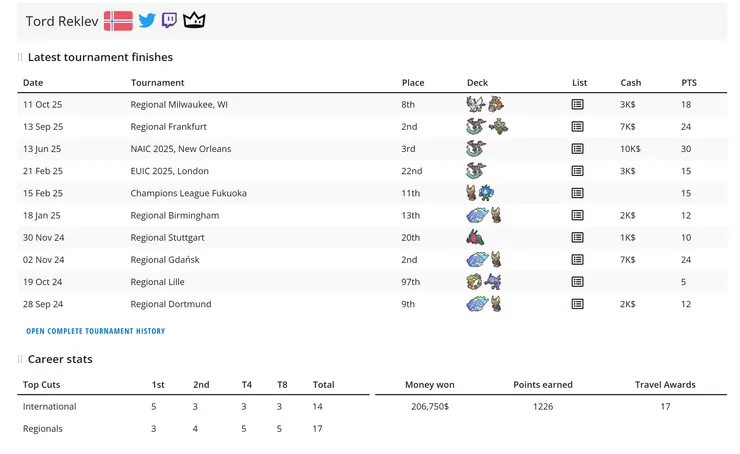Open the Twitch channel icon
The image size is (740, 454).
point(170,21)
